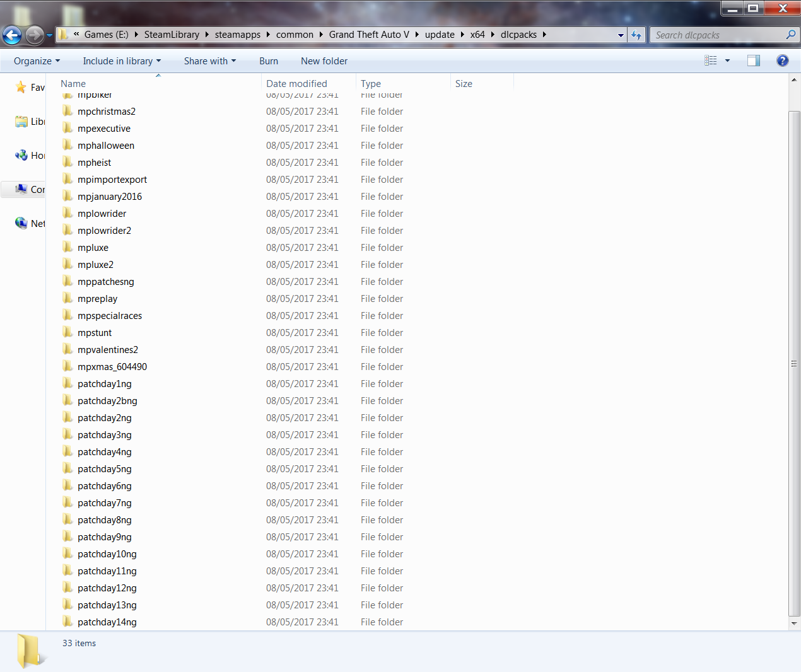Go back using the Back arrow button
The height and width of the screenshot is (672, 801).
(12, 35)
